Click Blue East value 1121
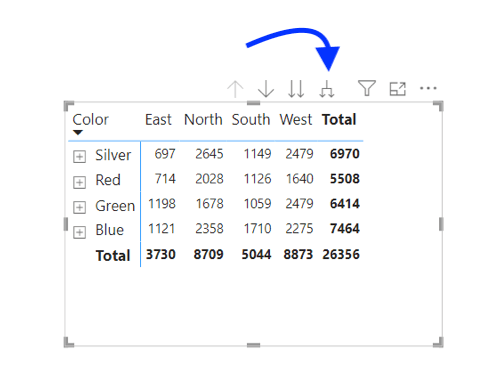Image resolution: width=502 pixels, height=373 pixels. pyautogui.click(x=162, y=229)
